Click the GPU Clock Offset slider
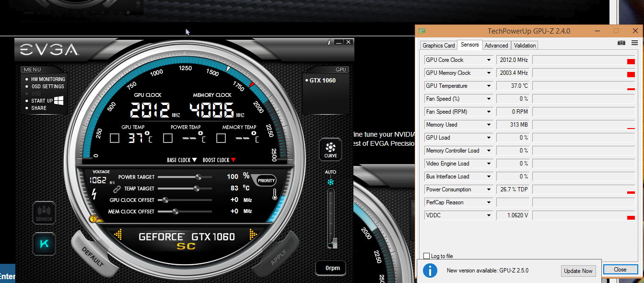644x283 pixels. click(x=185, y=200)
